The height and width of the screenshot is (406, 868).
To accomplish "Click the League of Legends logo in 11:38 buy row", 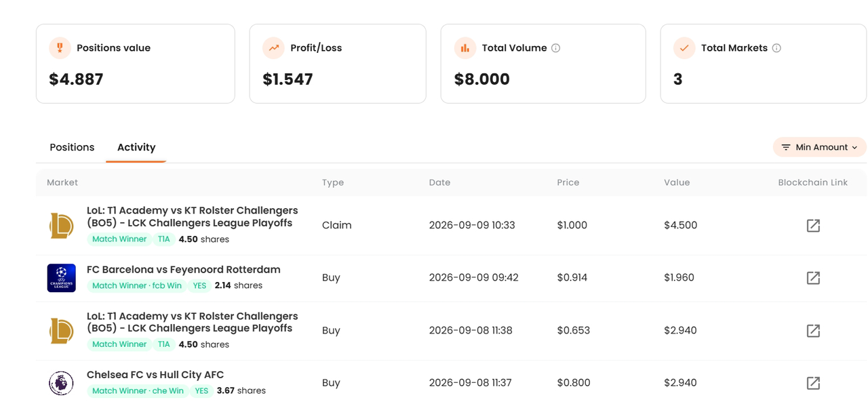I will [61, 331].
